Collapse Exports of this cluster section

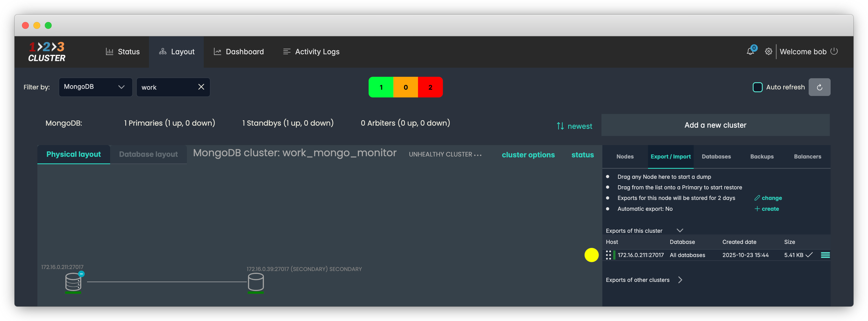pyautogui.click(x=680, y=231)
